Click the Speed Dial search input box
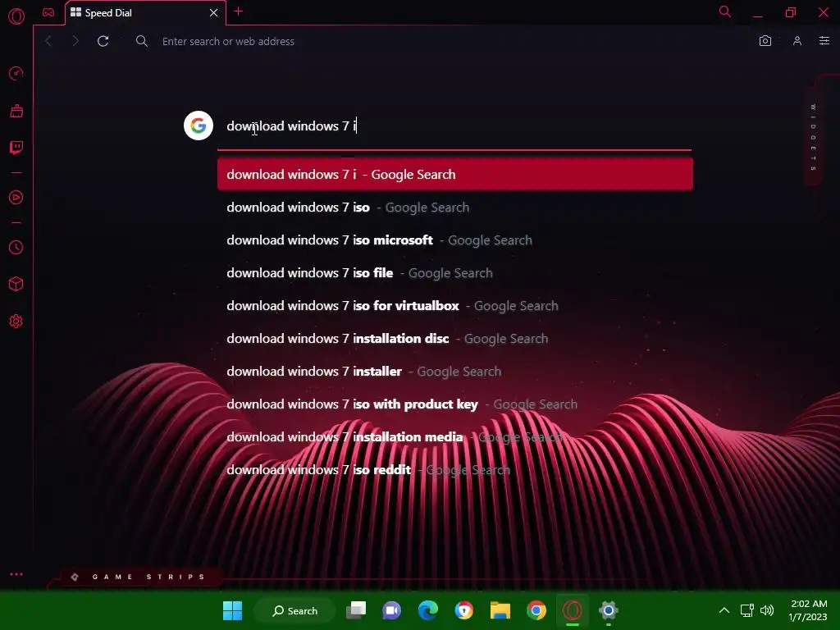The width and height of the screenshot is (840, 630). 454,126
